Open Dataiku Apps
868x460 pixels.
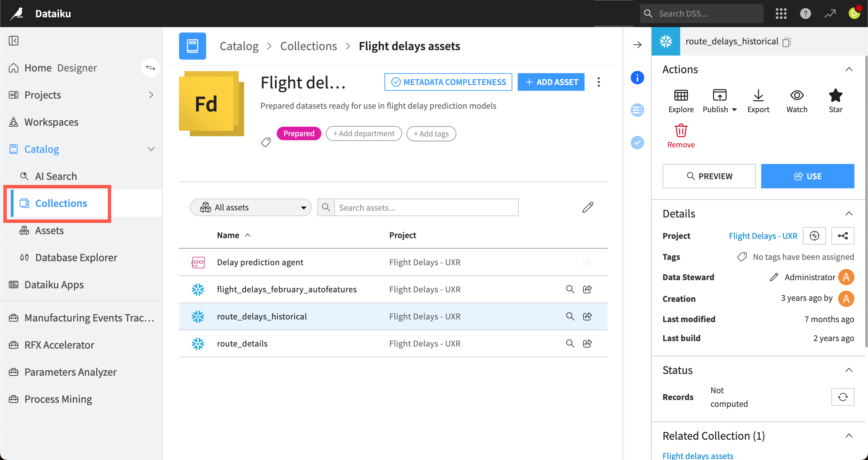click(x=54, y=285)
